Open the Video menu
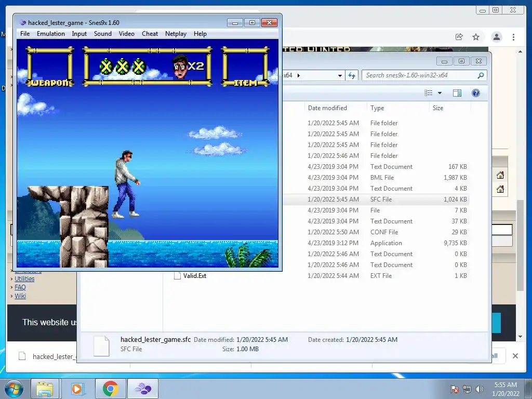532x399 pixels. coord(127,34)
